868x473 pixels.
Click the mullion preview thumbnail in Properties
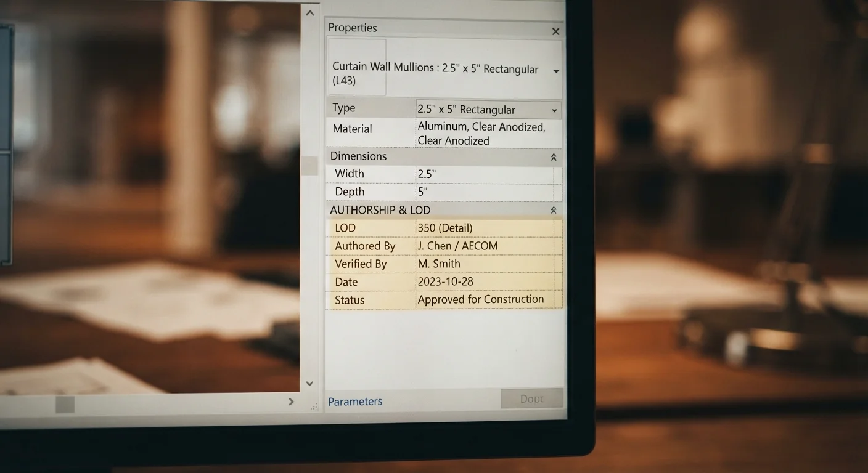[357, 67]
